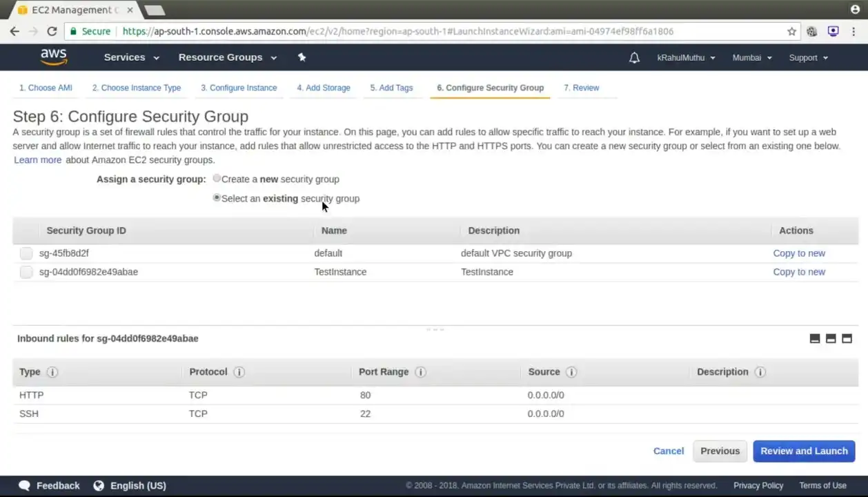Go to step 1 Choose AMI
Screen dimensions: 868x497
(46, 88)
